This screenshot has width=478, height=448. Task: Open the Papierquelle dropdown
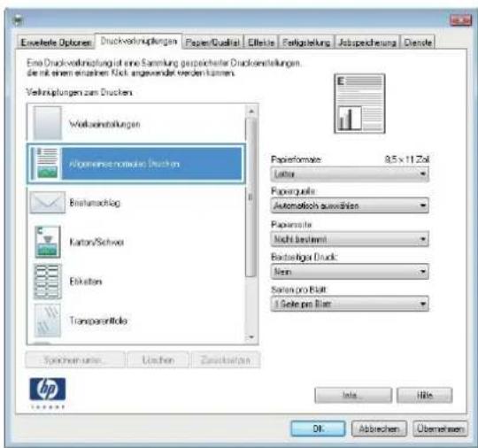350,205
